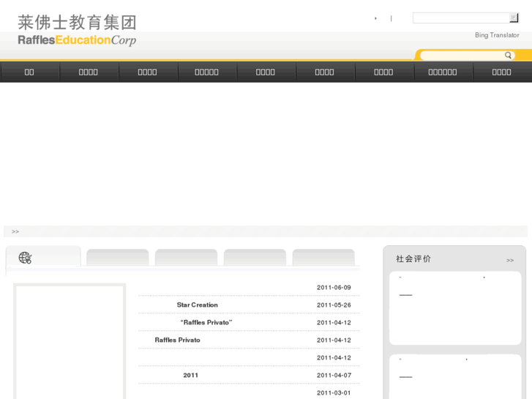Click the 社会评价 panel heading
This screenshot has width=532, height=399.
(413, 258)
